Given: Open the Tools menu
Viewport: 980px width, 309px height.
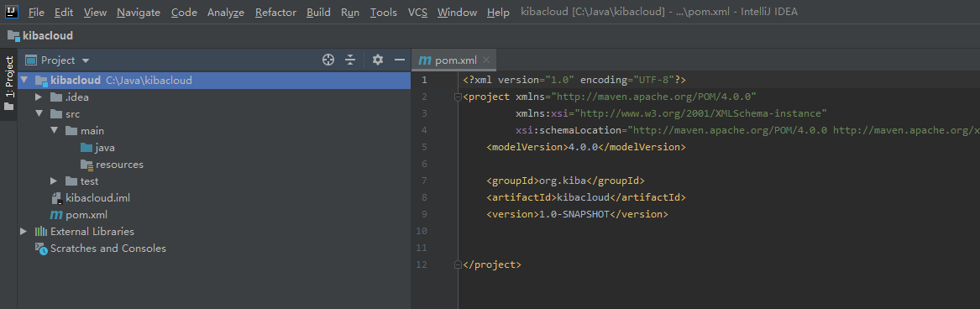Looking at the screenshot, I should [x=384, y=12].
